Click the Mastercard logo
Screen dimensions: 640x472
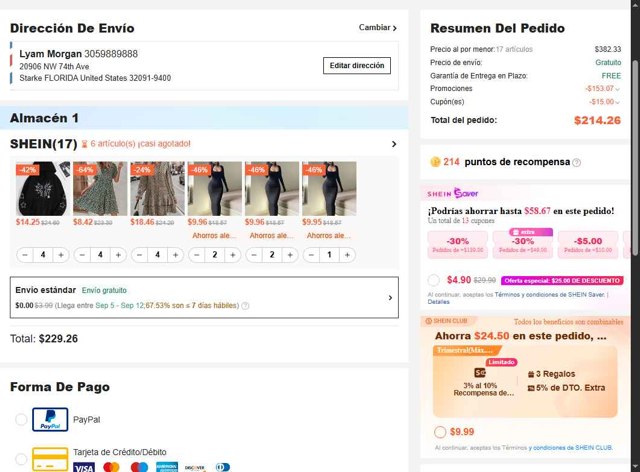coord(111,468)
